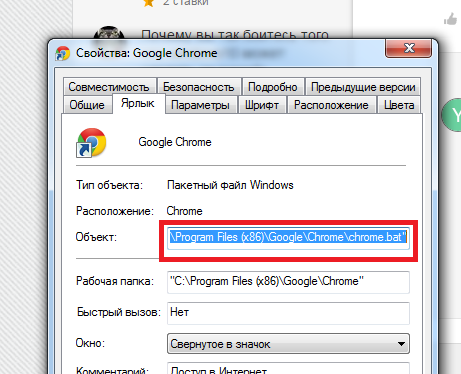This screenshot has width=461, height=374.
Task: Click the Быстрый вызов field showing Нет
Action: (288, 313)
